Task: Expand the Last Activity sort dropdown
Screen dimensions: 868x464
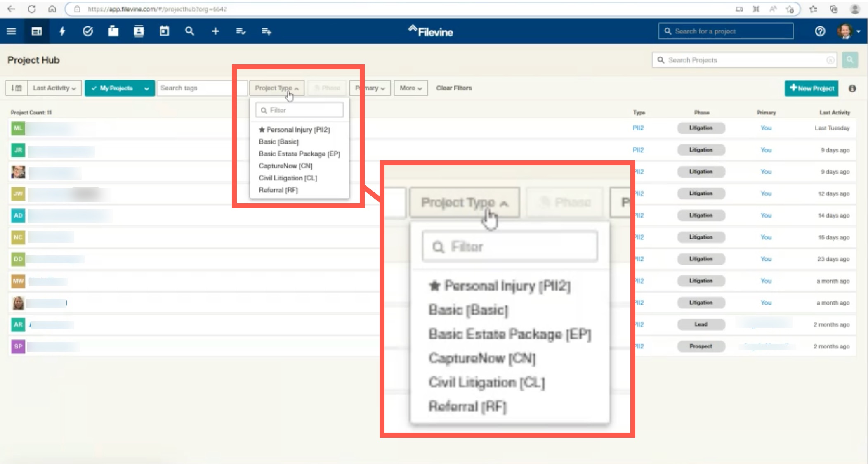Action: click(x=54, y=88)
